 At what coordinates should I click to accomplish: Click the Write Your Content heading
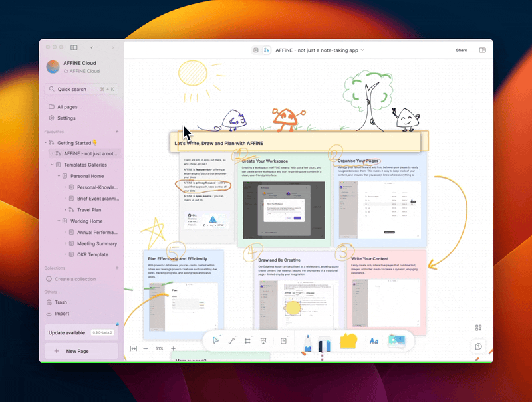(370, 258)
